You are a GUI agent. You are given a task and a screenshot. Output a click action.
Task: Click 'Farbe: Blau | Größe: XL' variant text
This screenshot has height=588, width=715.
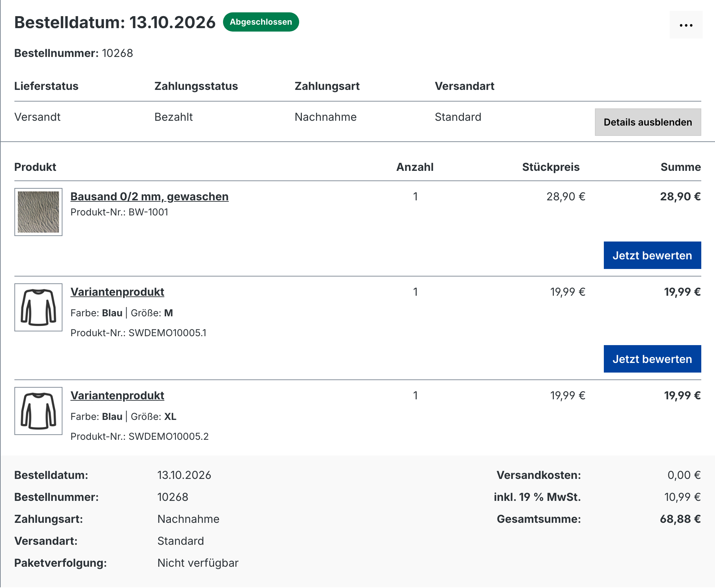coord(124,416)
